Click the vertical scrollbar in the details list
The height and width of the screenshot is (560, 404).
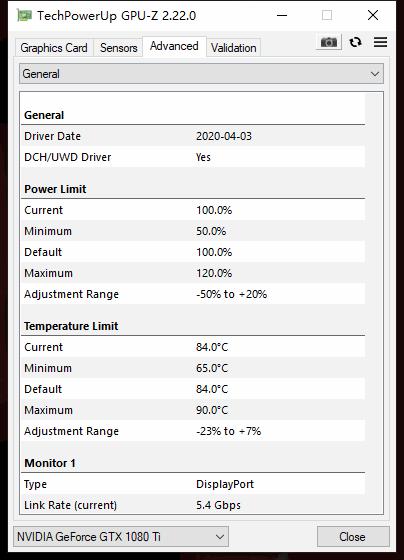[x=374, y=303]
